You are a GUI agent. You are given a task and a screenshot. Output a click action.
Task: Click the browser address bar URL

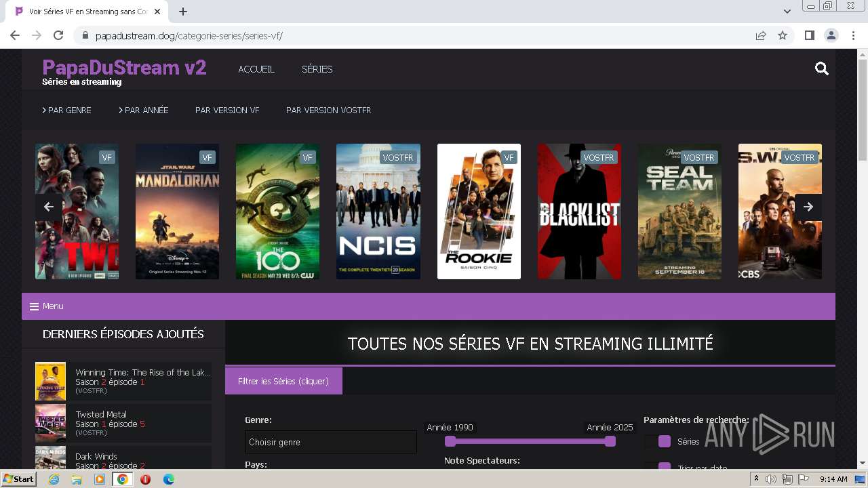click(189, 36)
